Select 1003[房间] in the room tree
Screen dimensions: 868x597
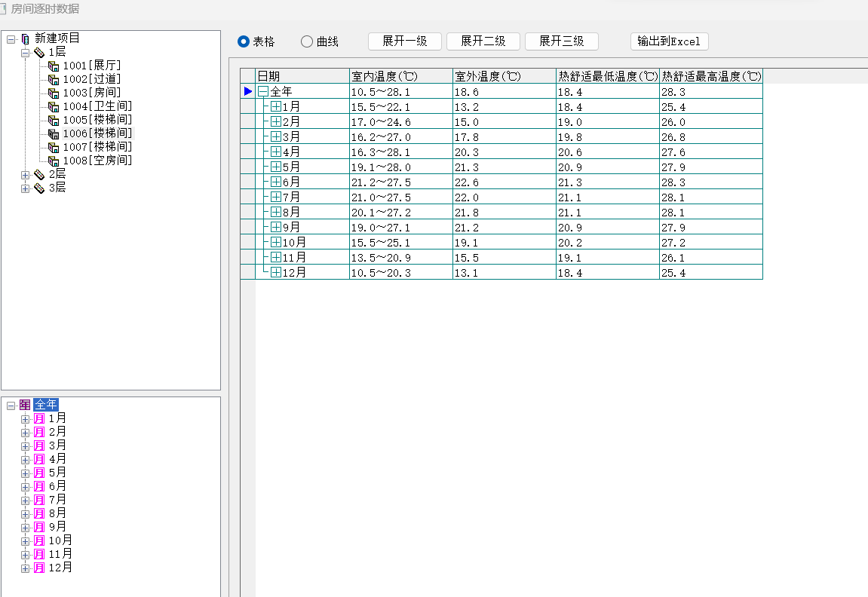coord(91,93)
